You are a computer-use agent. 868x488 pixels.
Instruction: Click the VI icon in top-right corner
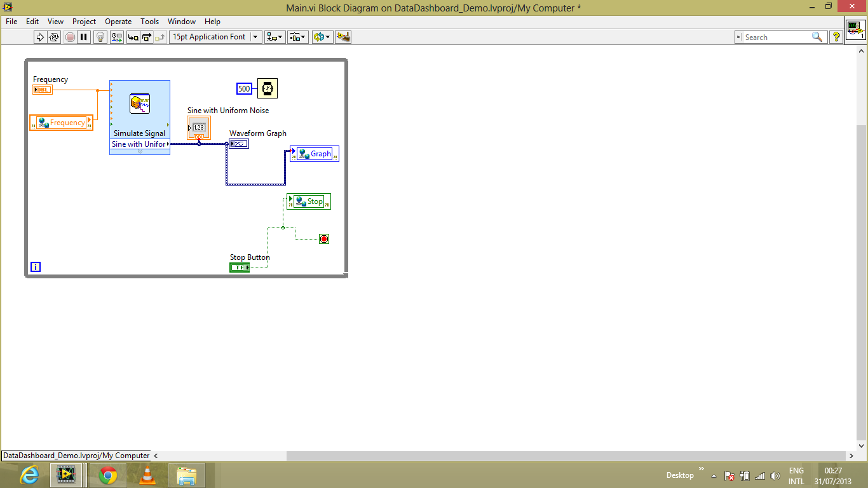[855, 29]
